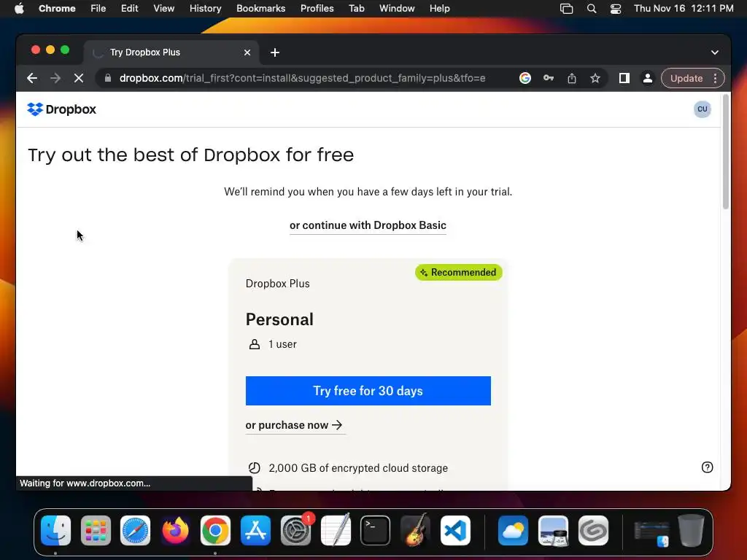Image resolution: width=747 pixels, height=560 pixels.
Task: Go back with the browser back arrow
Action: tap(32, 78)
